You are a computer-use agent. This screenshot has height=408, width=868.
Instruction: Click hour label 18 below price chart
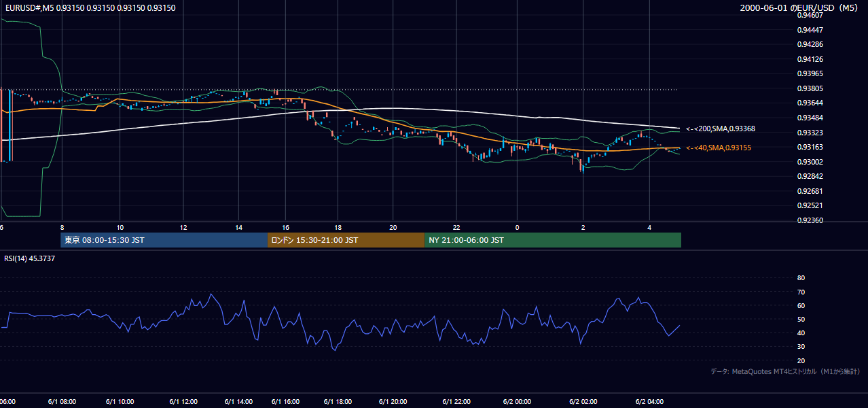338,227
